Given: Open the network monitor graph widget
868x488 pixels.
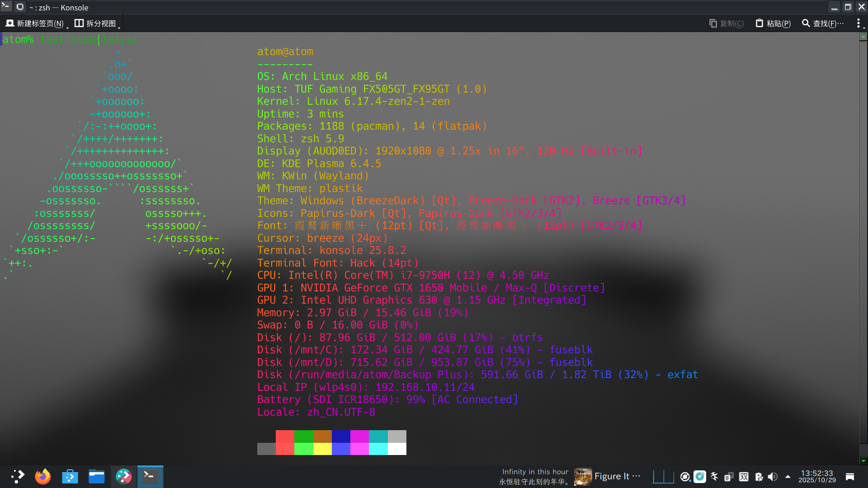Looking at the screenshot, I should click(663, 476).
